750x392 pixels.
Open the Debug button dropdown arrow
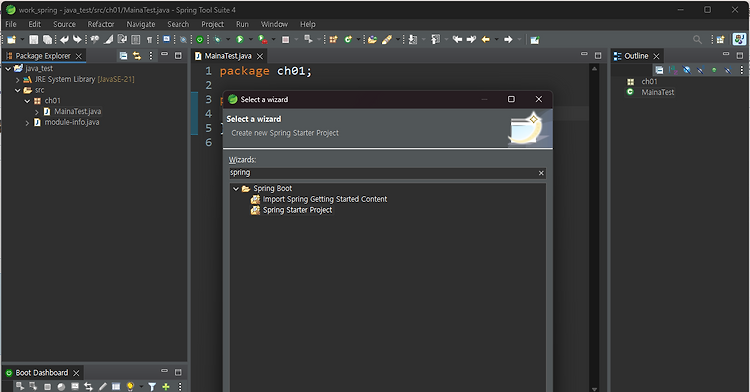[228, 40]
